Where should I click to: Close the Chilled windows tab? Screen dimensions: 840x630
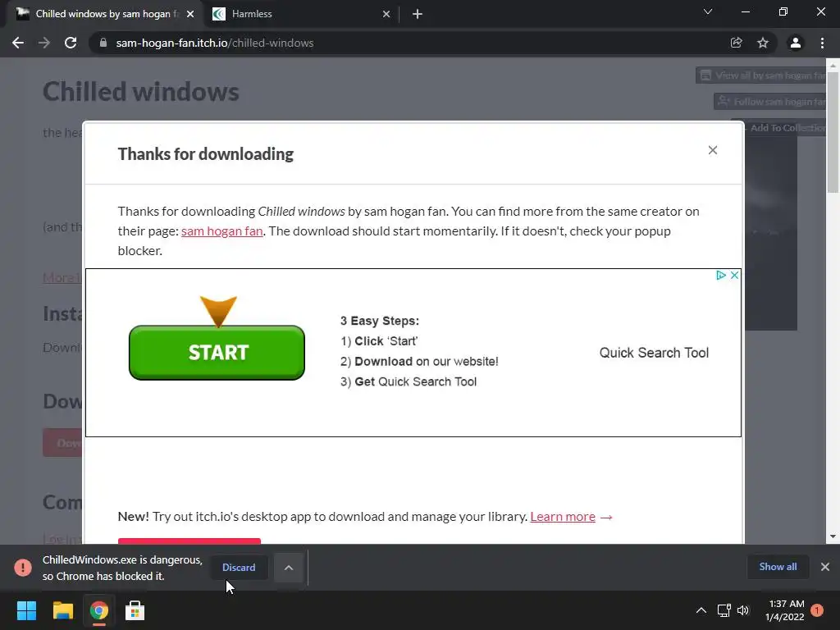[190, 14]
